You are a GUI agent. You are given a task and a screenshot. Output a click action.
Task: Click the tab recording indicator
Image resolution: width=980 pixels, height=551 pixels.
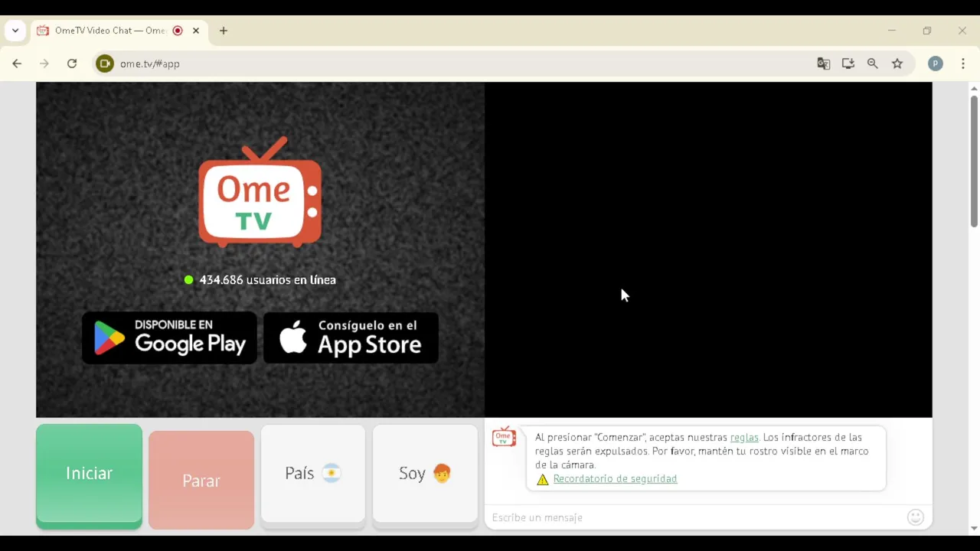coord(178,31)
